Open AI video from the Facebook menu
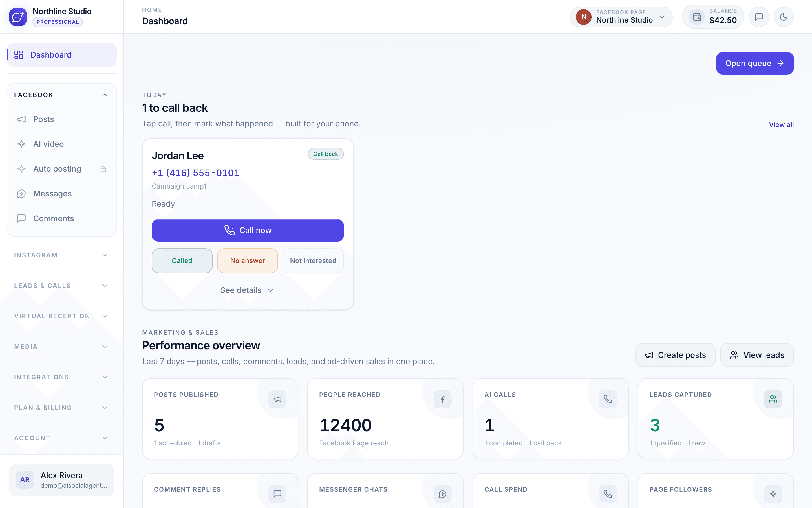The width and height of the screenshot is (812, 508). point(62,144)
